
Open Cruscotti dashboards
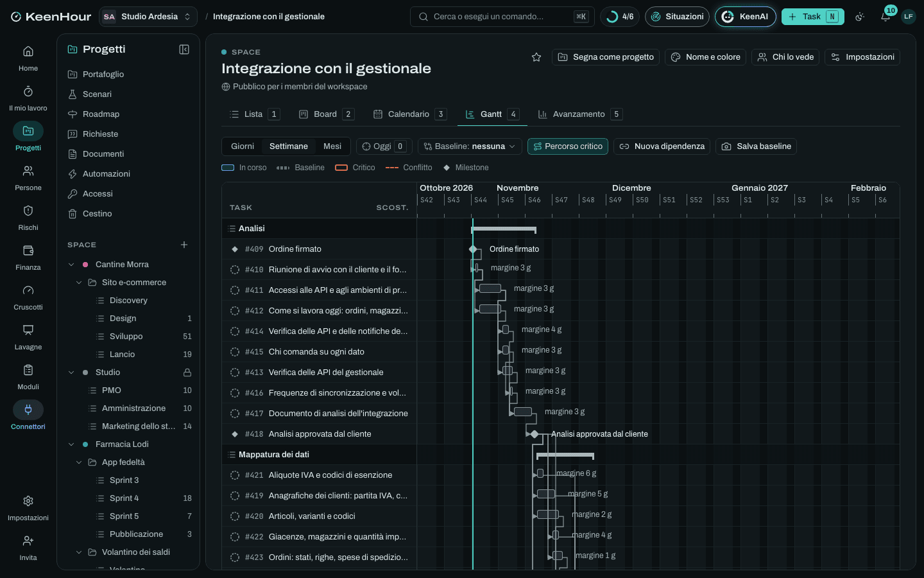click(28, 297)
